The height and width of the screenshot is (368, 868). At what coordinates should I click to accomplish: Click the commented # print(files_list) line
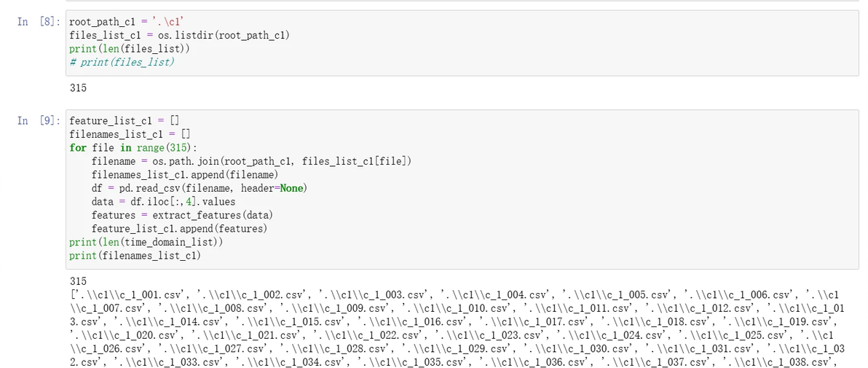[122, 63]
